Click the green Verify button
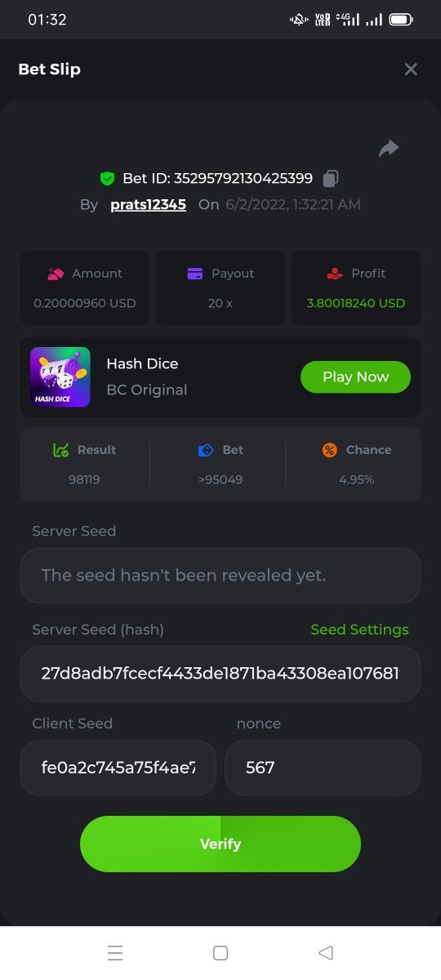The image size is (441, 980). click(x=220, y=844)
